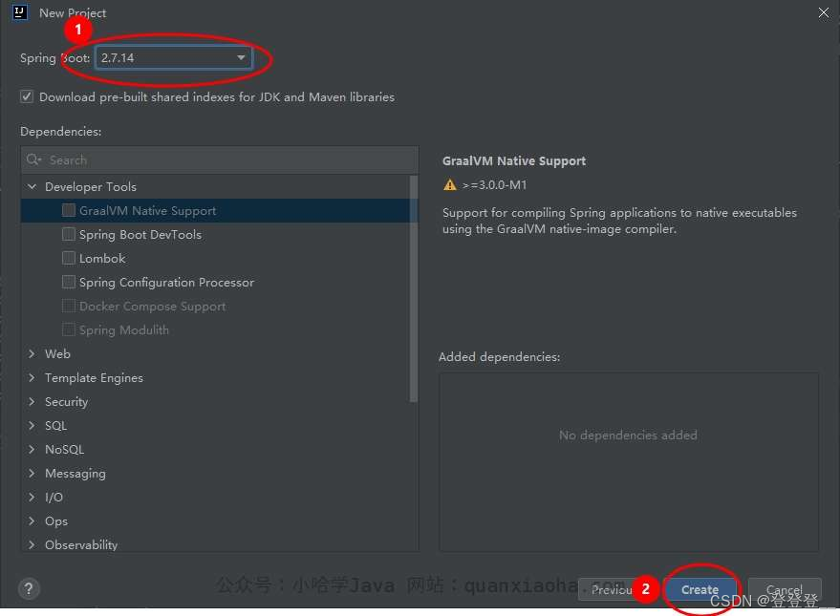Expand the NoSQL category
Viewport: 840px width, 616px height.
click(32, 449)
